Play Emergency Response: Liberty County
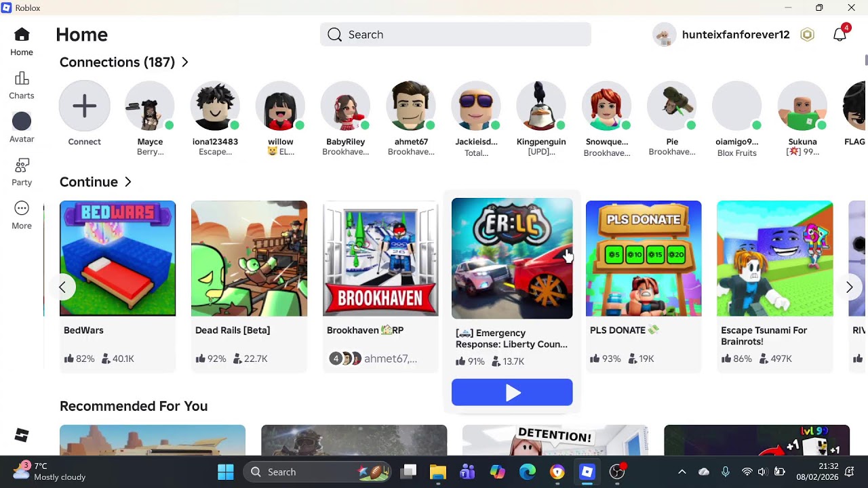868x488 pixels. click(512, 392)
